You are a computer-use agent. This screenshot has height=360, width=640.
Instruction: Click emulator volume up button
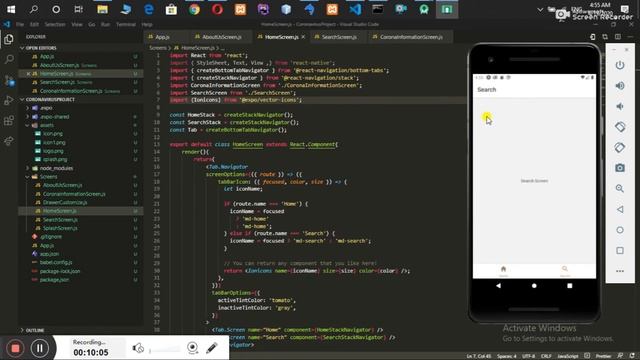click(x=620, y=86)
